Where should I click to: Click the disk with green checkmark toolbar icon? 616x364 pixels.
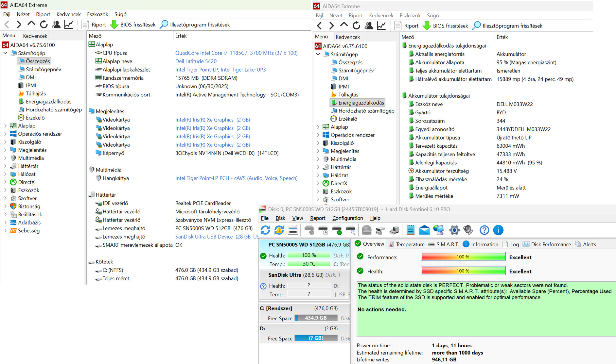[337, 230]
